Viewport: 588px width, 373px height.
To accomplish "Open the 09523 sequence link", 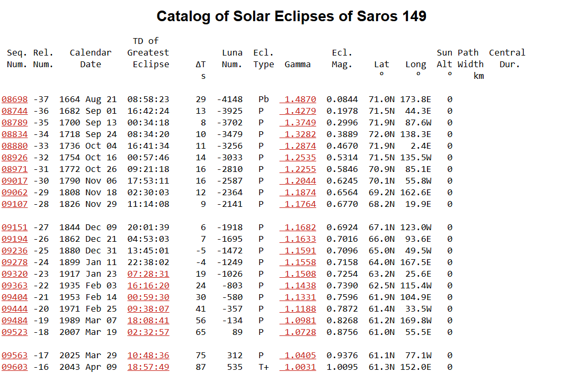I will point(15,332).
